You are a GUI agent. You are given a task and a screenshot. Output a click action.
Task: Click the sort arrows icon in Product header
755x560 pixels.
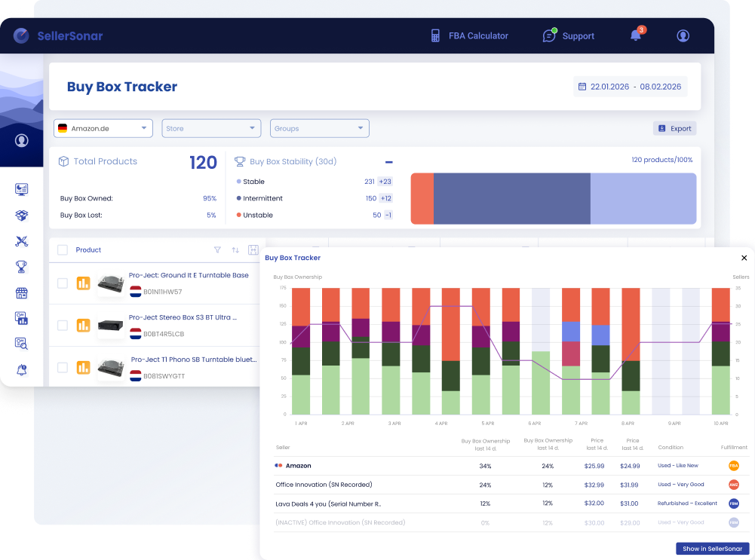click(x=235, y=249)
